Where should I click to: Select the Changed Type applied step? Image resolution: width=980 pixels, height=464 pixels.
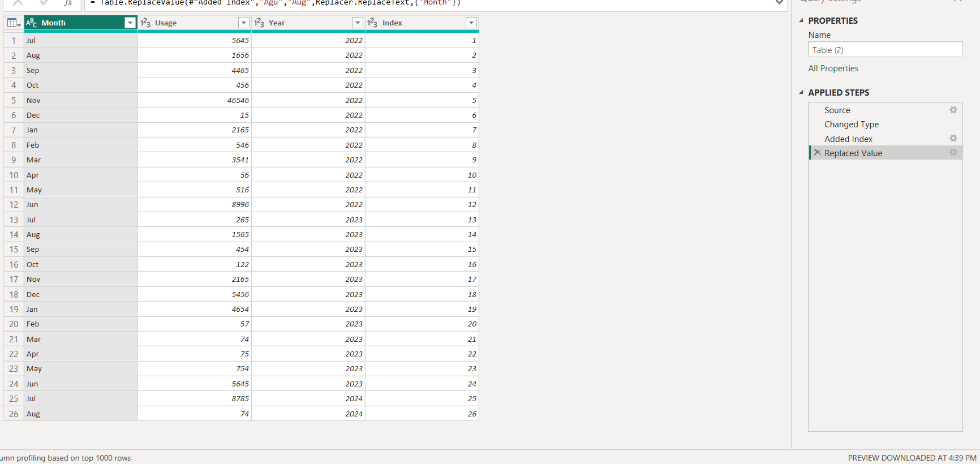886,124
